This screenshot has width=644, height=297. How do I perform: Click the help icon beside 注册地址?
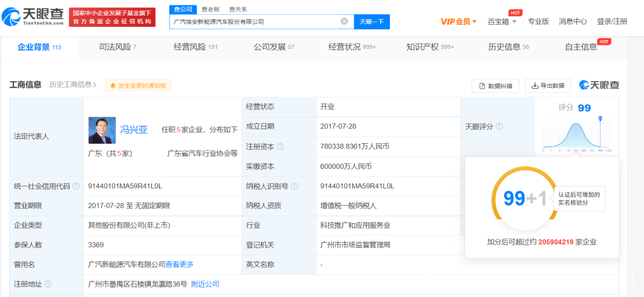(x=48, y=284)
